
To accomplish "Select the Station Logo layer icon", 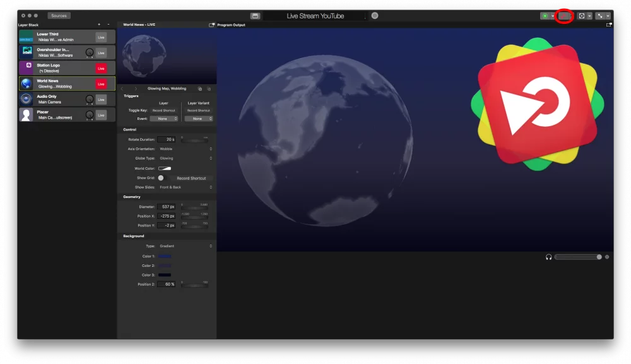I will point(26,68).
